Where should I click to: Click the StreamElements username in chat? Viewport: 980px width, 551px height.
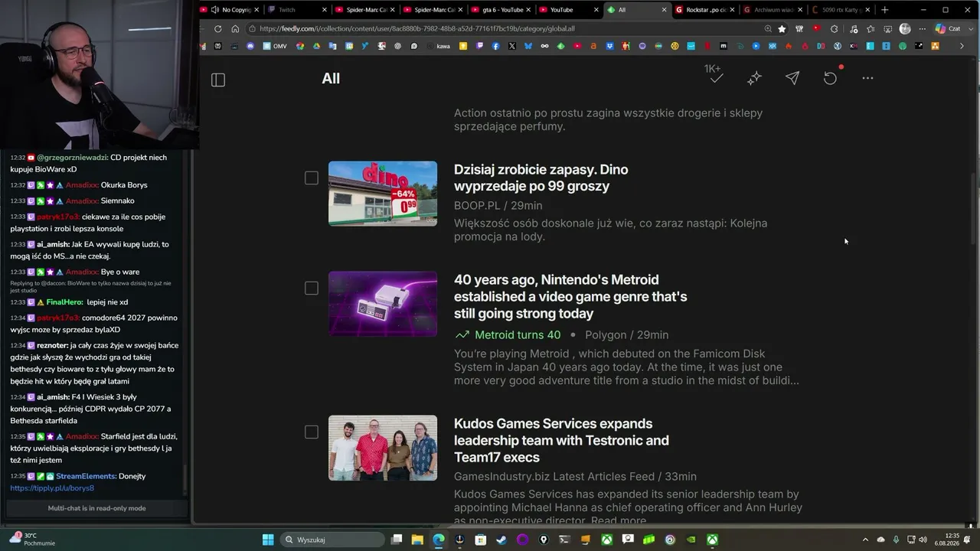(x=87, y=476)
